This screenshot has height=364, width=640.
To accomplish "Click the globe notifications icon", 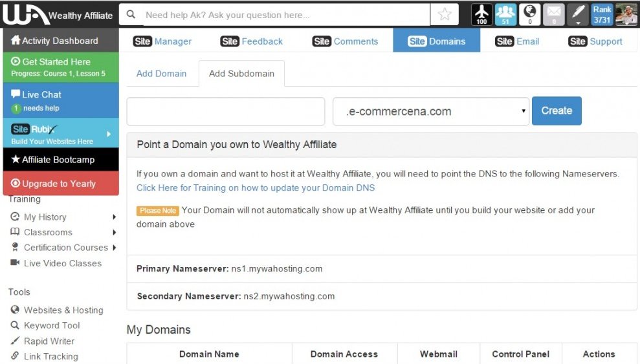I will tap(530, 15).
